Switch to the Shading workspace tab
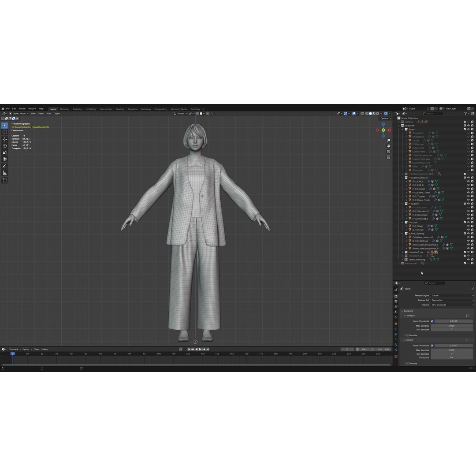This screenshot has height=476, width=476. click(x=120, y=109)
